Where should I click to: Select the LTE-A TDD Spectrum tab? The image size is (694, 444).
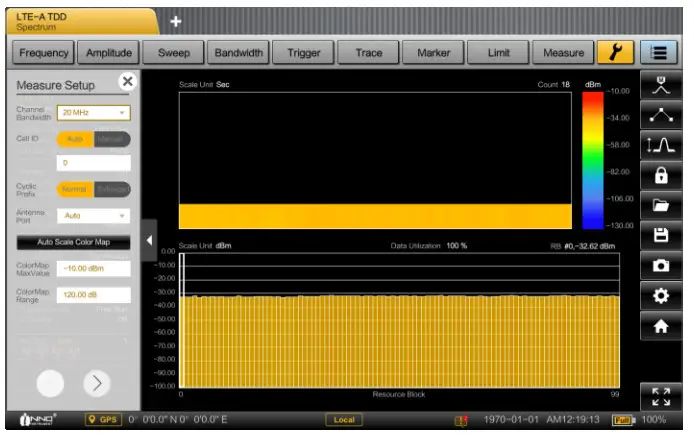click(82, 22)
